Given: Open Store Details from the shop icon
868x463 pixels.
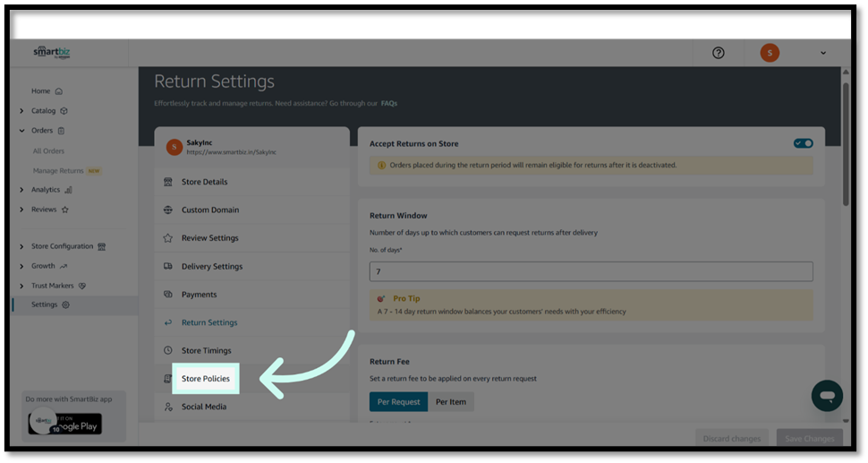Looking at the screenshot, I should tap(168, 182).
